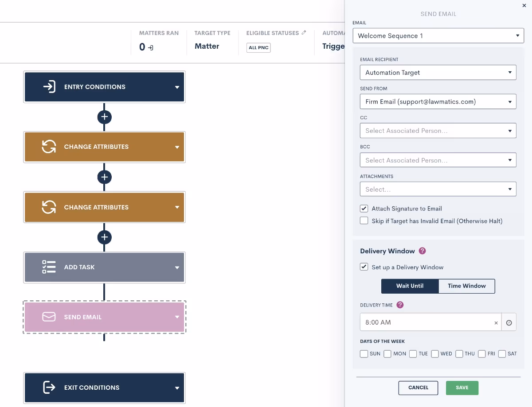
Task: Click the refresh icon on first Change Attributes
Action: pyautogui.click(x=49, y=147)
